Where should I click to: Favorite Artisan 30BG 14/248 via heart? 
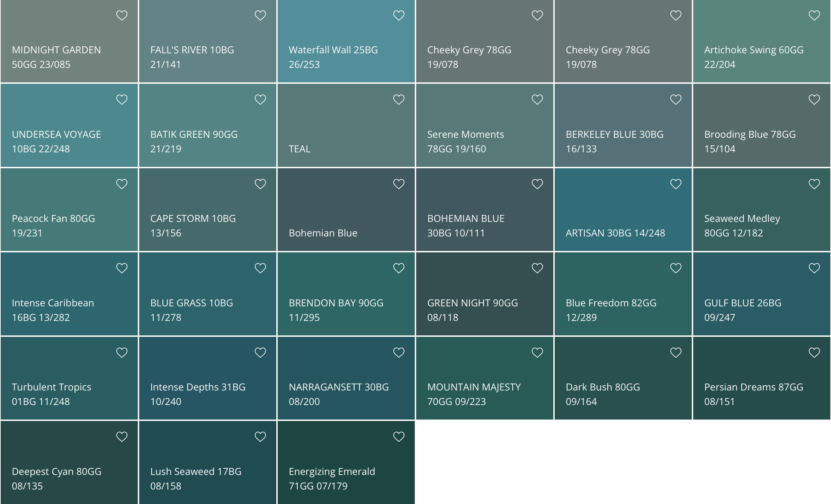(676, 184)
